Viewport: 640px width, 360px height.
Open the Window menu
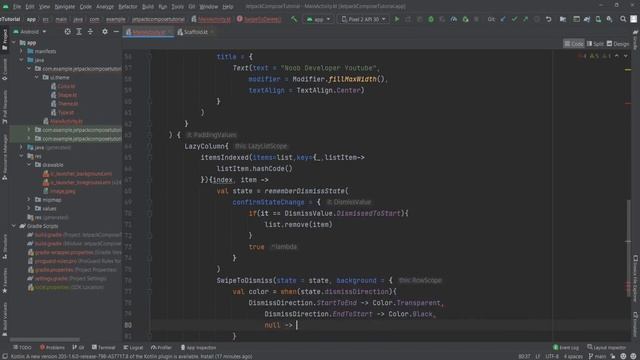209,7
